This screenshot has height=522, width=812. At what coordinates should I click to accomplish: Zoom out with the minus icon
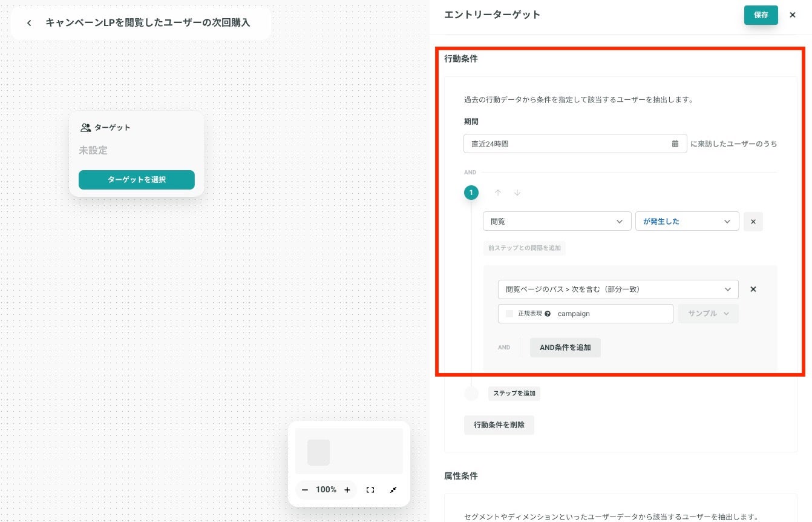(x=305, y=490)
